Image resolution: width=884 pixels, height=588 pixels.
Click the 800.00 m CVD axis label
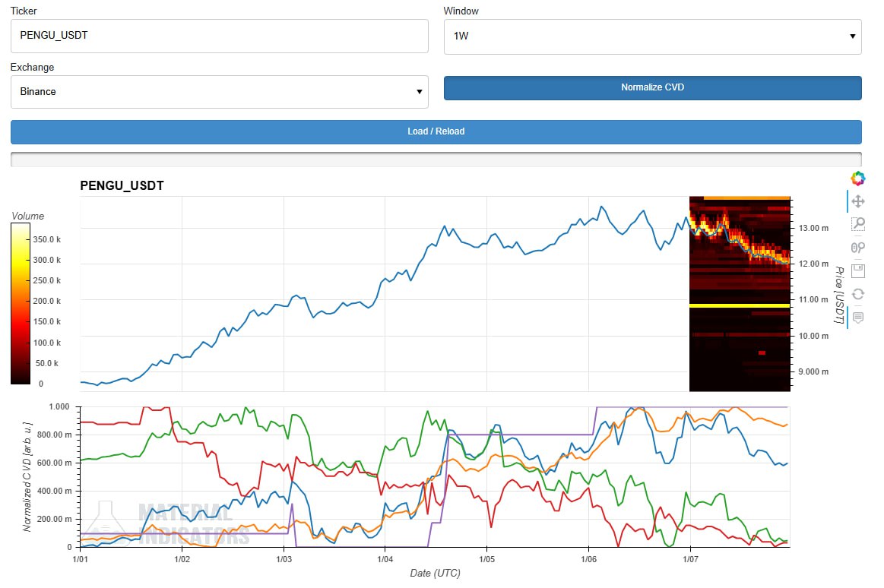click(54, 435)
